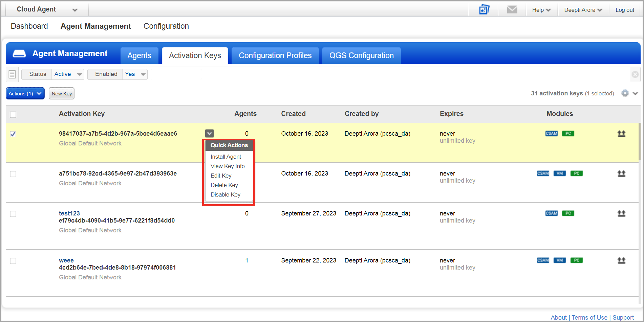
Task: Check the checkbox for test123 key
Action: point(13,214)
